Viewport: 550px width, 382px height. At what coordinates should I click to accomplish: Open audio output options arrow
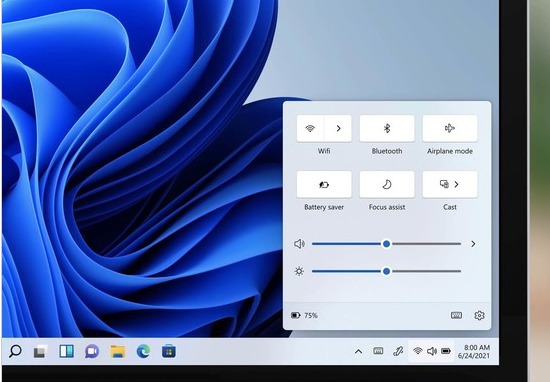pyautogui.click(x=473, y=244)
